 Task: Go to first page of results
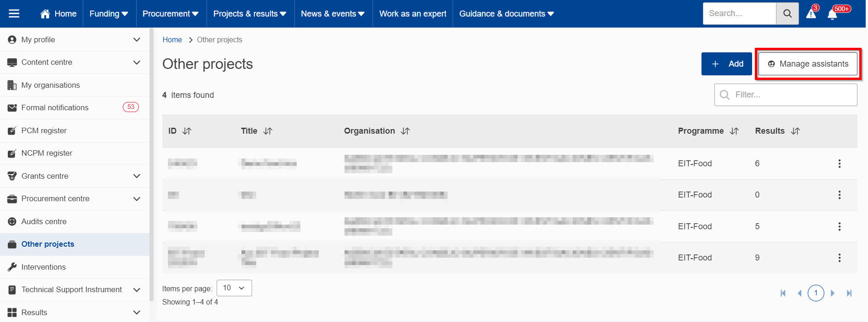(x=783, y=293)
